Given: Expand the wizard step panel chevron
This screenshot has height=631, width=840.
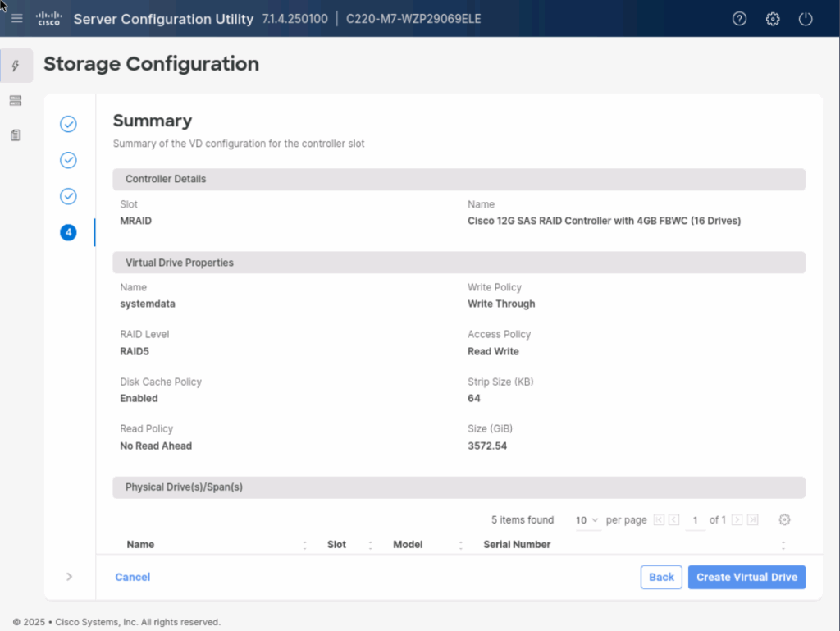Looking at the screenshot, I should coord(69,577).
